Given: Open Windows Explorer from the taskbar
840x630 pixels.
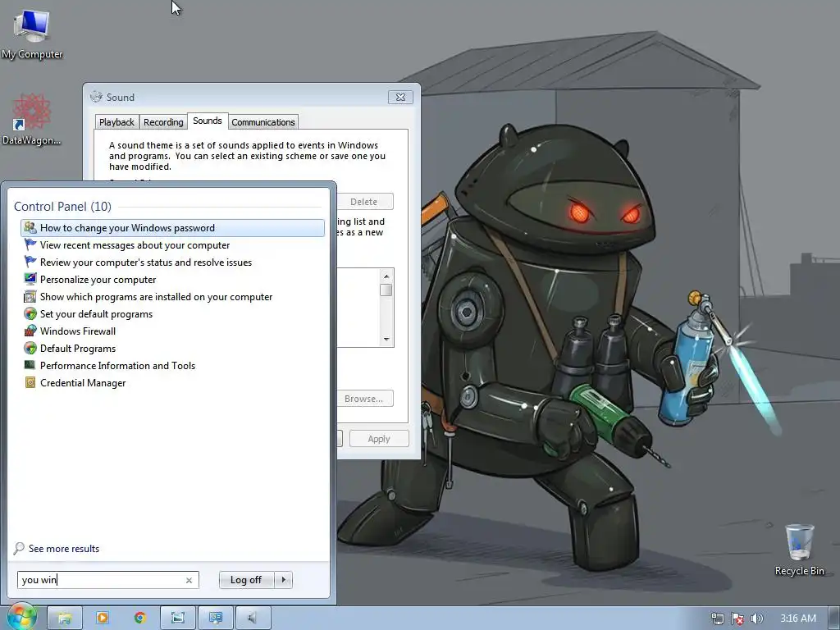Looking at the screenshot, I should click(64, 619).
